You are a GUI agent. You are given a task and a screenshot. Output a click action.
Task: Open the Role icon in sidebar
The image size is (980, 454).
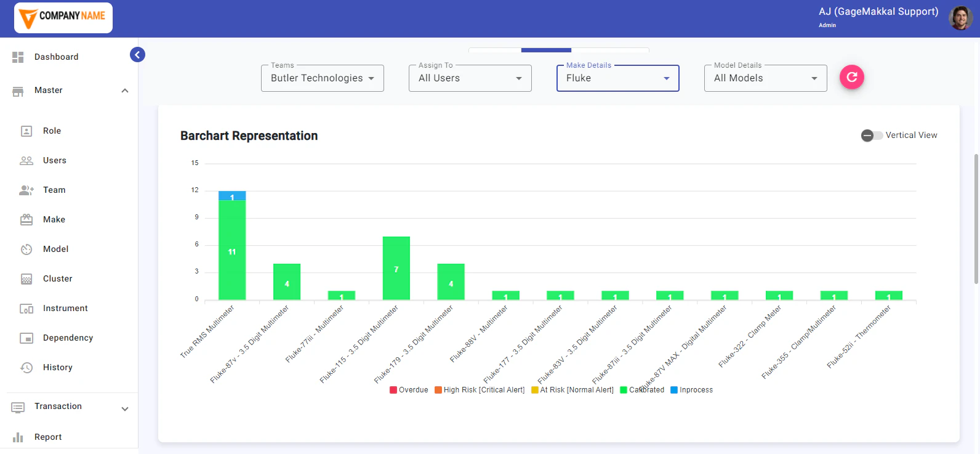(x=26, y=131)
